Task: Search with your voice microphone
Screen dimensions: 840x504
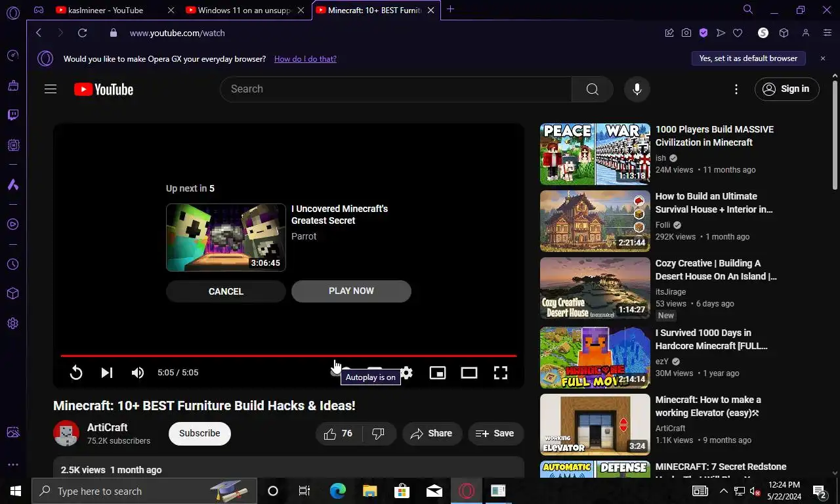Action: tap(637, 89)
